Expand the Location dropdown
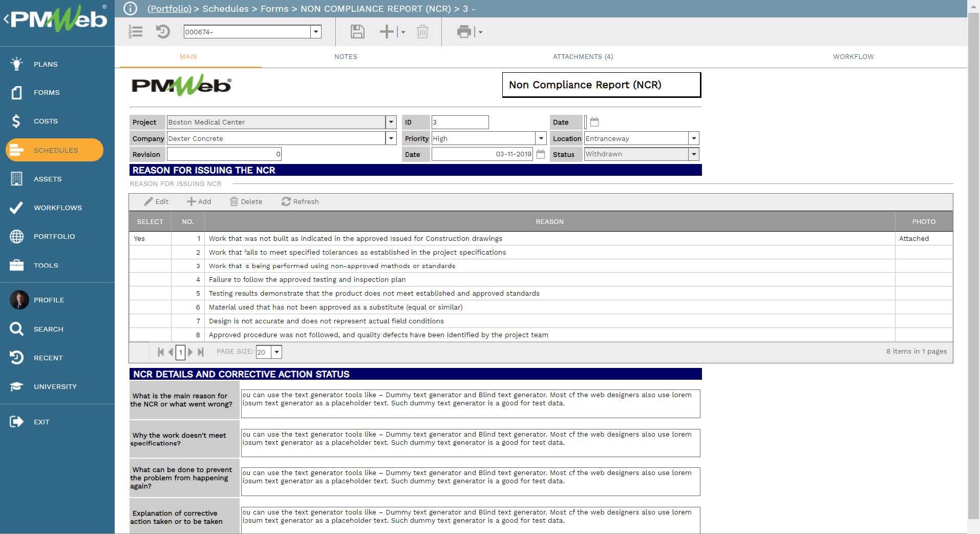Image resolution: width=980 pixels, height=534 pixels. pyautogui.click(x=694, y=138)
